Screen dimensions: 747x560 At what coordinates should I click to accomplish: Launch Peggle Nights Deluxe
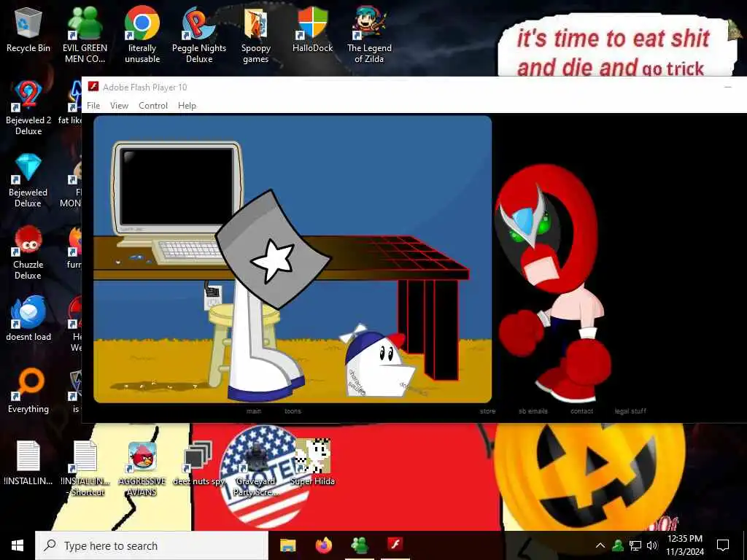coord(198,35)
